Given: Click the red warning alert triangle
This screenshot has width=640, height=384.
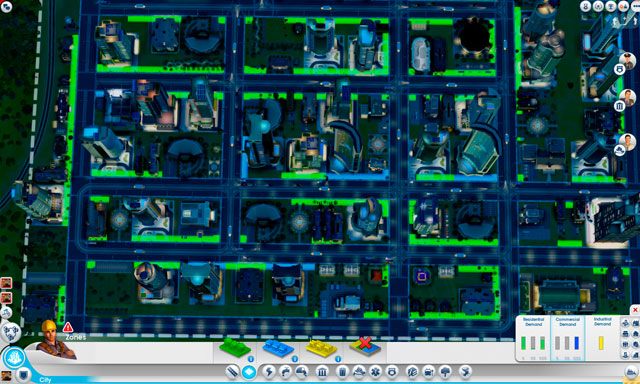Looking at the screenshot, I should pyautogui.click(x=68, y=327).
